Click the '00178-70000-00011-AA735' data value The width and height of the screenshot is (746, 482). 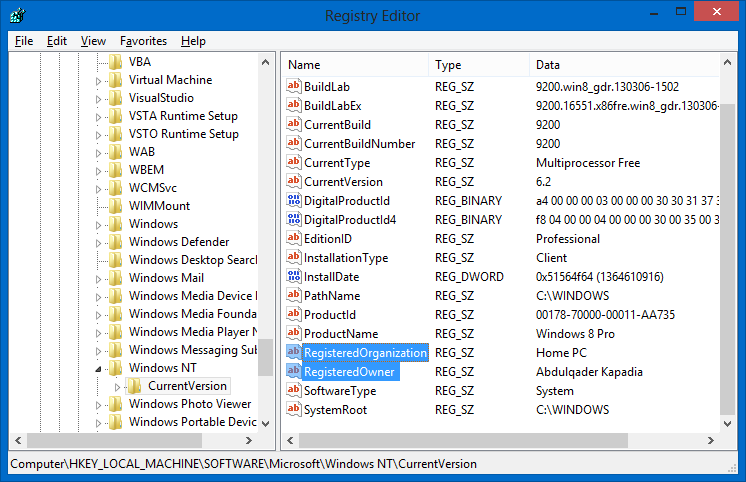[605, 315]
